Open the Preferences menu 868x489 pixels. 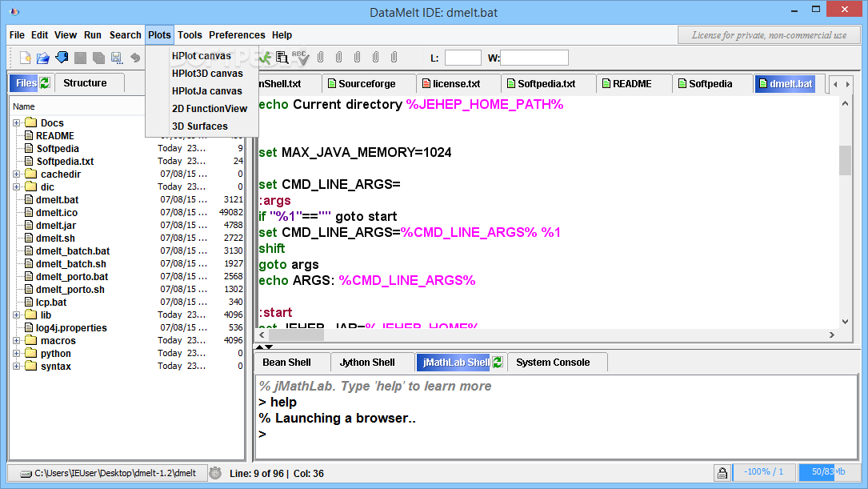237,35
